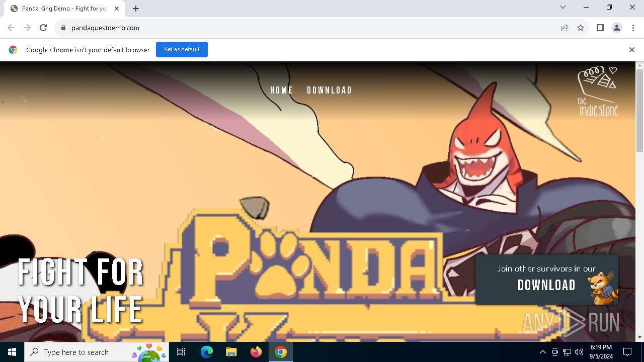Image resolution: width=644 pixels, height=362 pixels.
Task: Open the Windows Start menu
Action: (12, 352)
